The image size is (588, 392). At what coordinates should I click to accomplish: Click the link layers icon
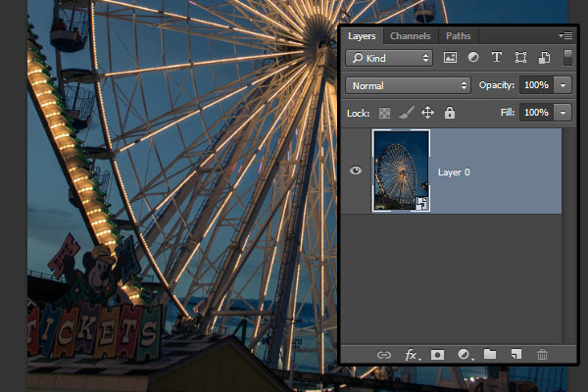coord(384,355)
